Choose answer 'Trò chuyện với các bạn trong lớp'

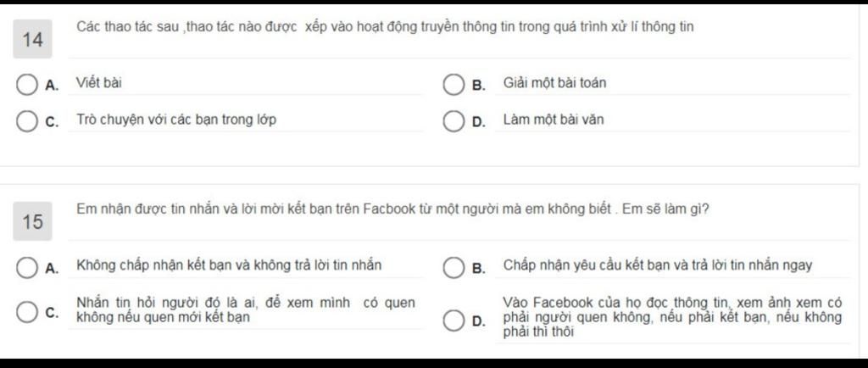pyautogui.click(x=176, y=120)
